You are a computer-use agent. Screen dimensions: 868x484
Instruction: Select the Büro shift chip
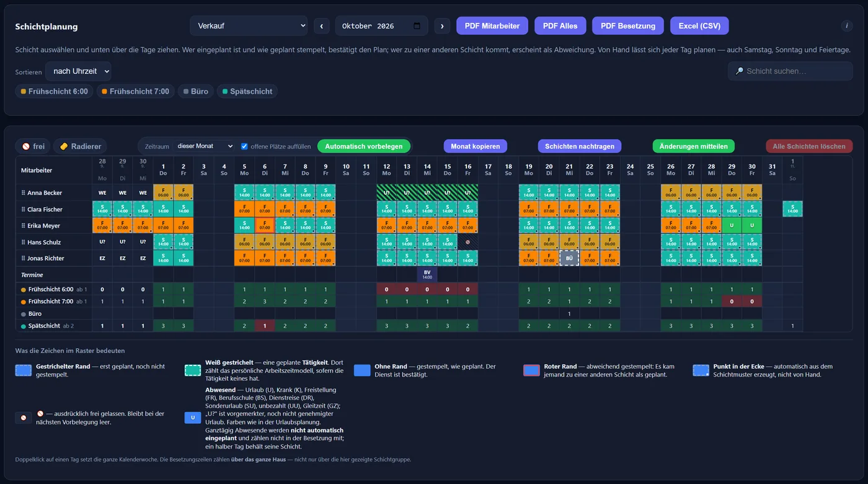click(195, 91)
